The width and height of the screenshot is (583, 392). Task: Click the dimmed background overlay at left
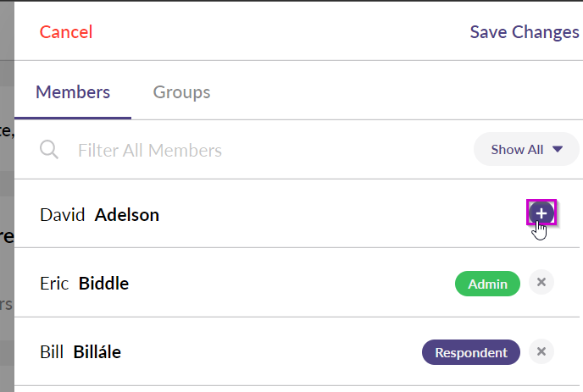(x=7, y=196)
